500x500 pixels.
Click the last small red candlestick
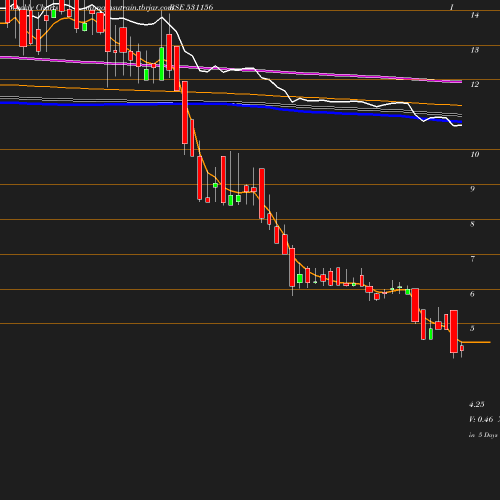click(462, 348)
